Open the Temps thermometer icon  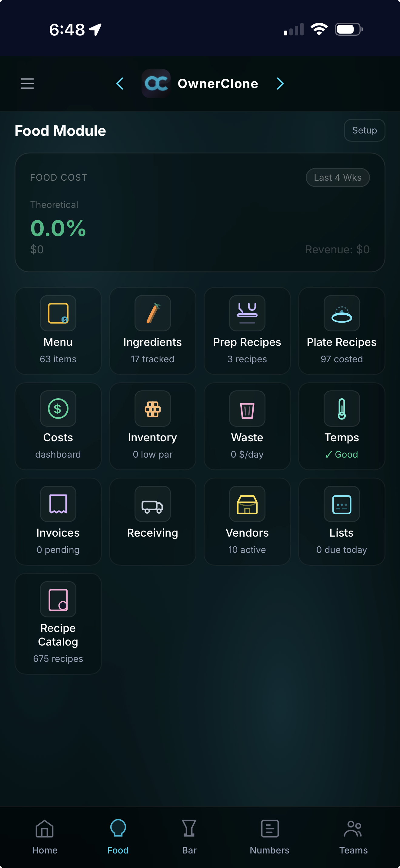341,409
